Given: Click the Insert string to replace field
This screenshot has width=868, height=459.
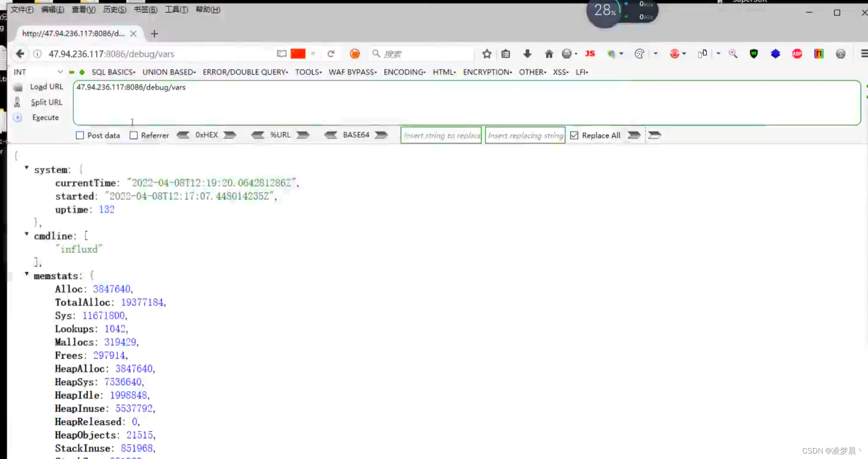Looking at the screenshot, I should tap(440, 135).
